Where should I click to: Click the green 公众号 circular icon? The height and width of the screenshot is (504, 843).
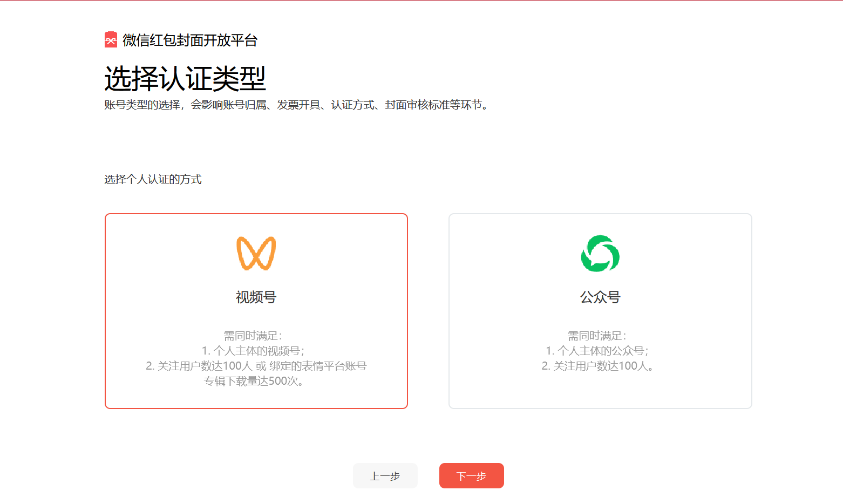600,254
